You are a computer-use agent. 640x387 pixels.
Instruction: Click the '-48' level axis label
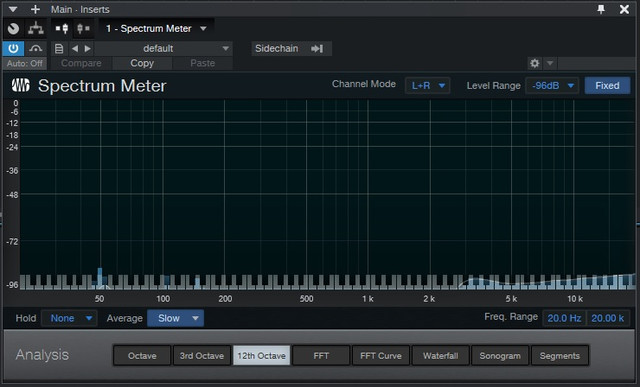pos(13,195)
